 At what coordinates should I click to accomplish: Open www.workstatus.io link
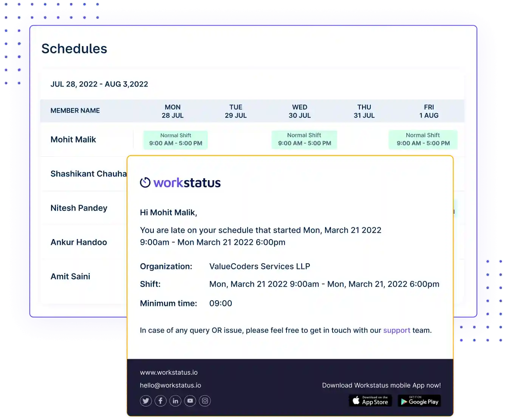point(169,372)
